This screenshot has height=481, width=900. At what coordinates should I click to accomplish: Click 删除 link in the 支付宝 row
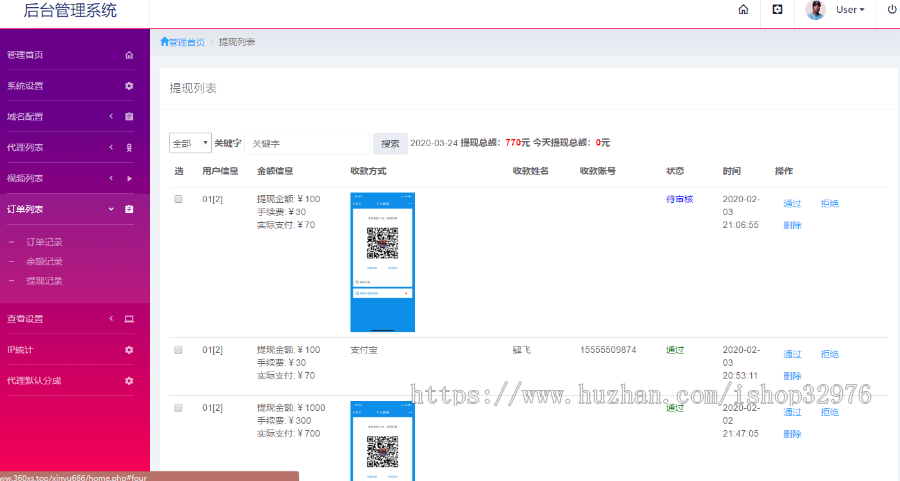(x=792, y=376)
